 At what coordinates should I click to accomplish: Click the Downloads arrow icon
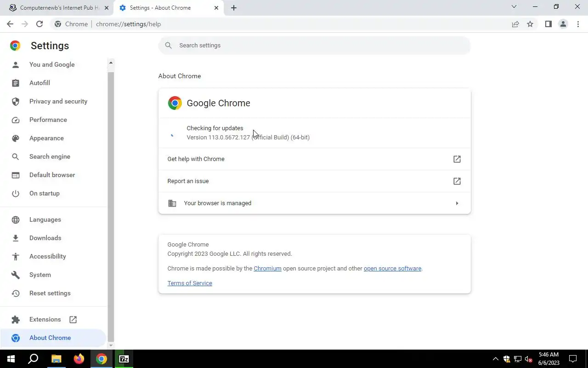(16, 238)
